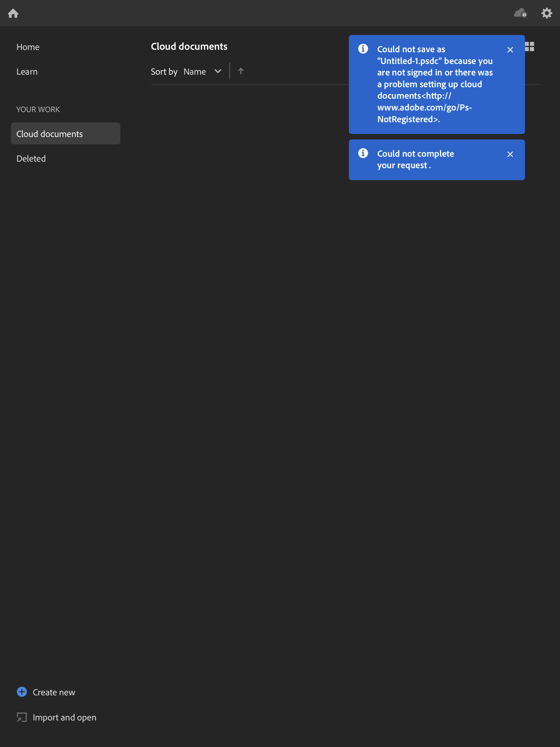Open the Deleted documents view

(31, 158)
